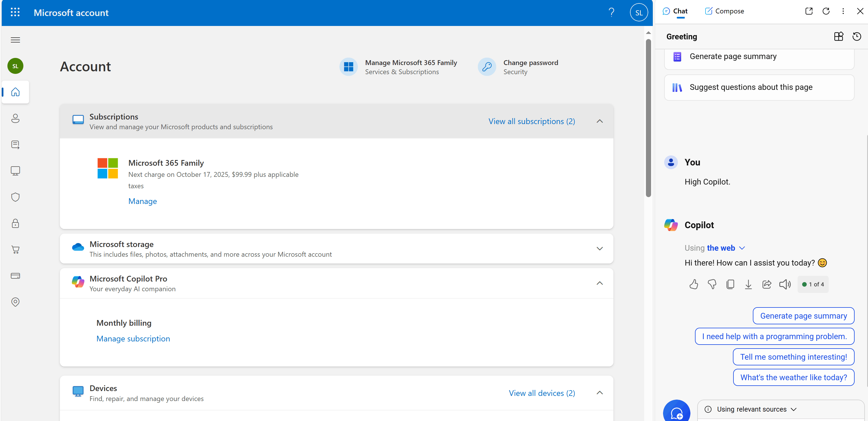Click the Privacy lock icon in sidebar
868x421 pixels.
pos(15,223)
